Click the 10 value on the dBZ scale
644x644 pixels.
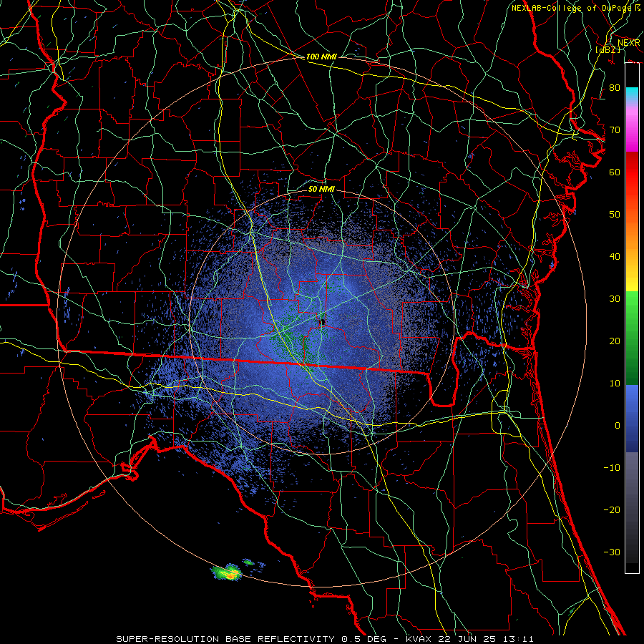[615, 384]
